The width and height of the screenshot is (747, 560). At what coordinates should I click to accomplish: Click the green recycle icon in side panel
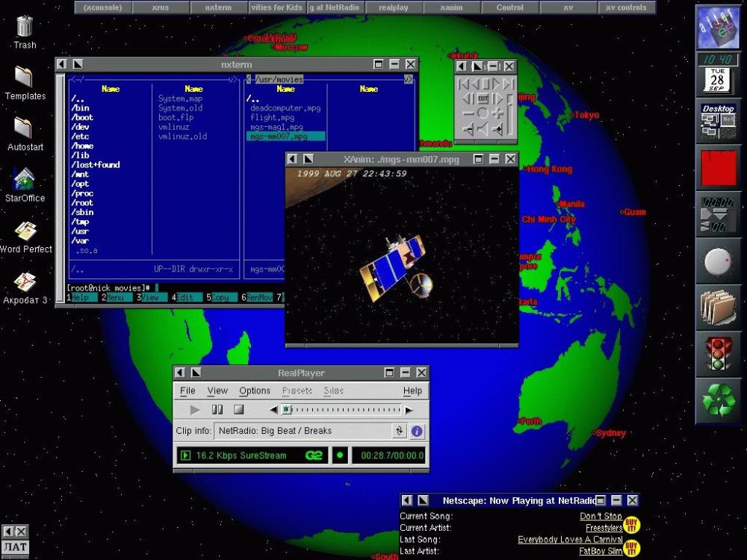719,400
